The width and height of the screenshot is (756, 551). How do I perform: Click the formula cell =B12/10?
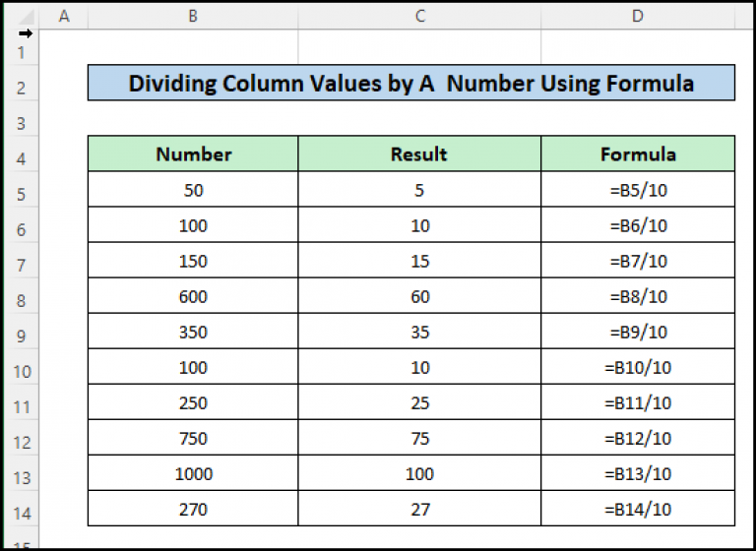(638, 438)
